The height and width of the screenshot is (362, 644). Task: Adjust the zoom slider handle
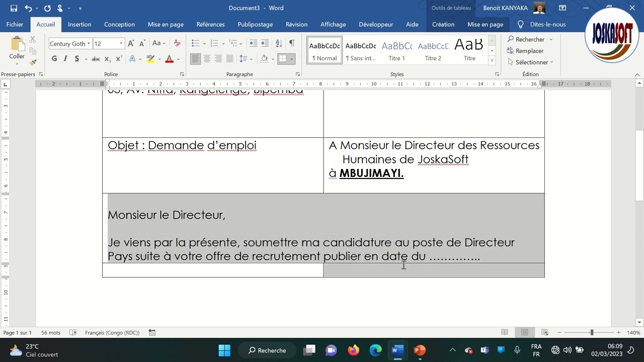coord(592,332)
